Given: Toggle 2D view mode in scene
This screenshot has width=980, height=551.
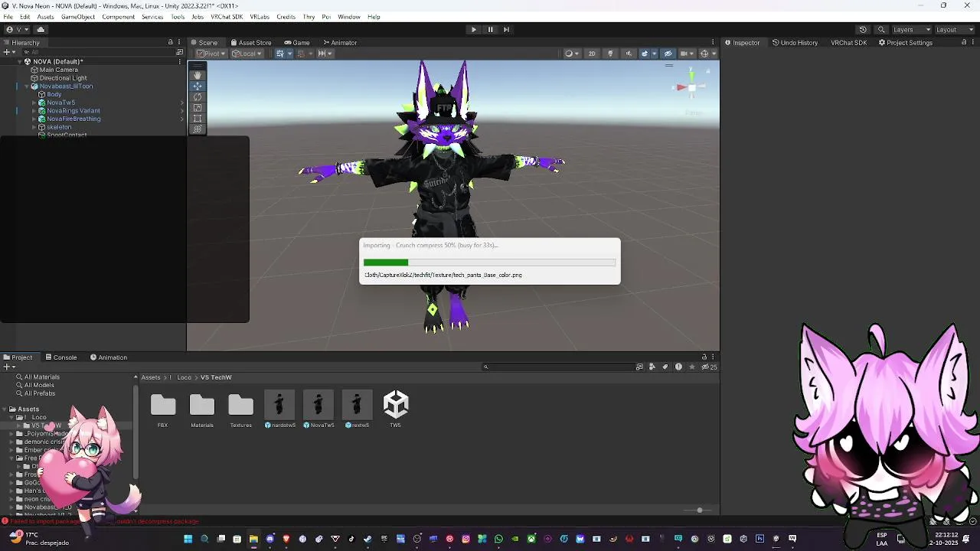Looking at the screenshot, I should [x=591, y=54].
